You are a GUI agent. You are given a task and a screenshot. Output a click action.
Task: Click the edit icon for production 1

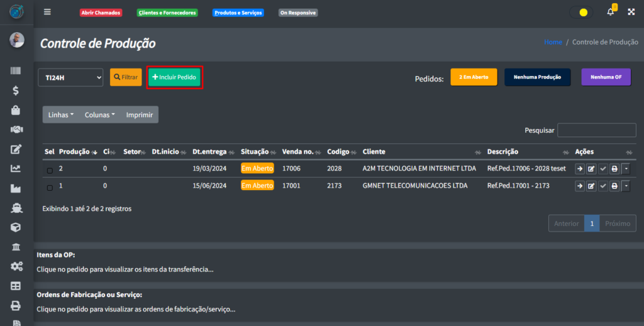pyautogui.click(x=591, y=186)
